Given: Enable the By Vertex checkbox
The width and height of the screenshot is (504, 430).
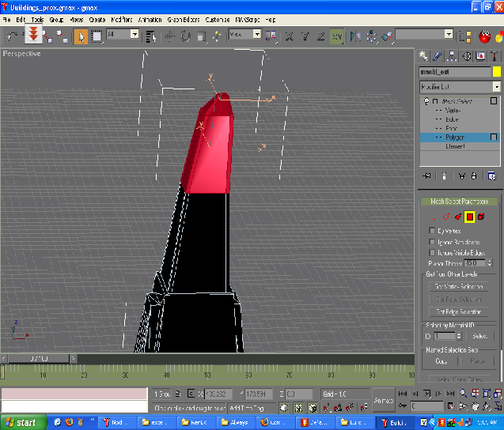Looking at the screenshot, I should pos(432,231).
